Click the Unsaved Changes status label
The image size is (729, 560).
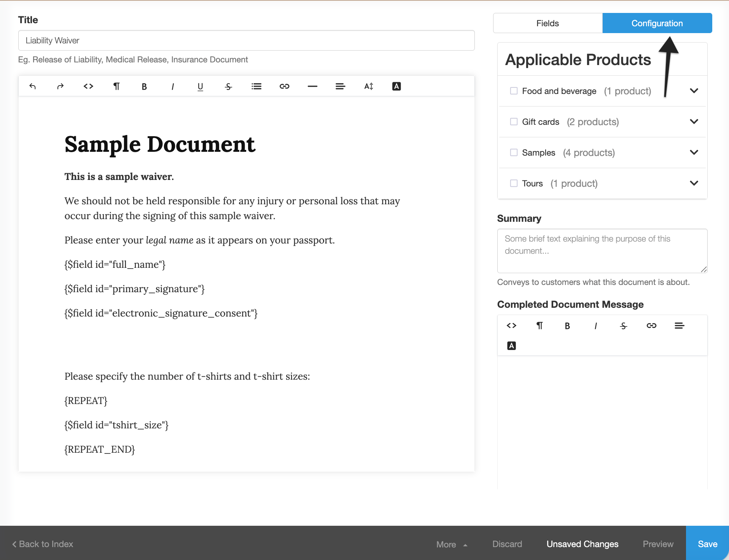tap(582, 544)
